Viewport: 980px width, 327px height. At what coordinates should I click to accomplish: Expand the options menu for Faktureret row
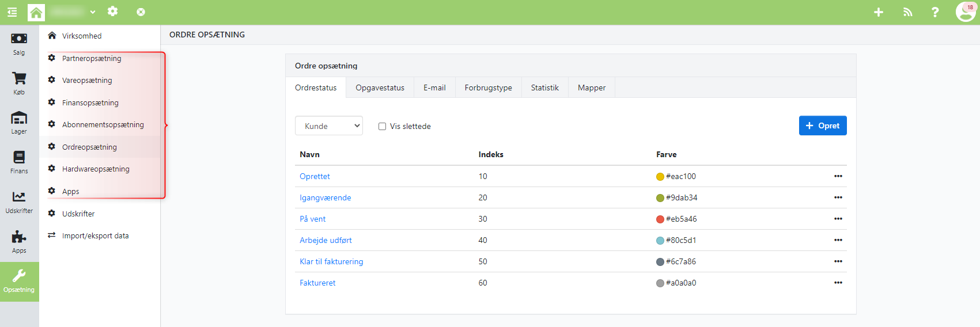[838, 283]
